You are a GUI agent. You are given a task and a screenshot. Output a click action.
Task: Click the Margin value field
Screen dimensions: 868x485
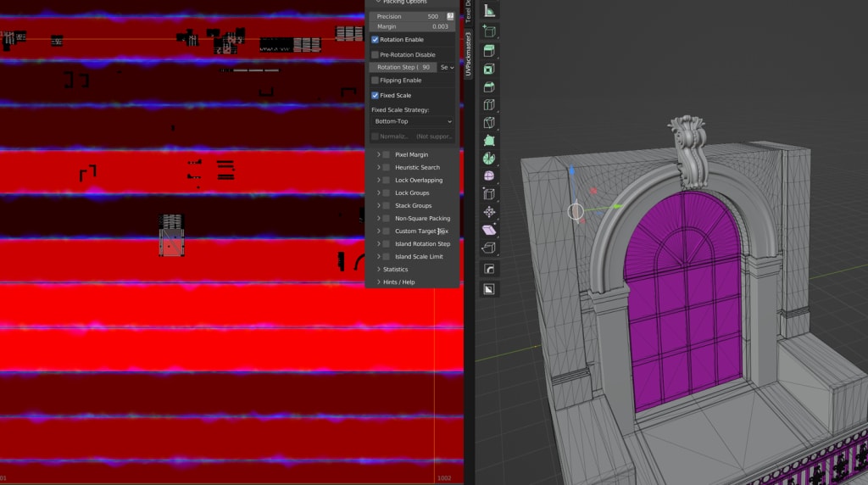[x=413, y=26]
